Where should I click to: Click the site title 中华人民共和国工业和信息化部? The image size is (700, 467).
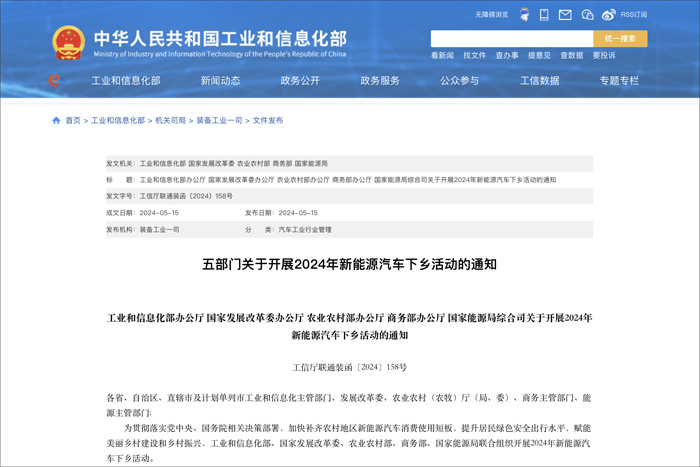(220, 39)
